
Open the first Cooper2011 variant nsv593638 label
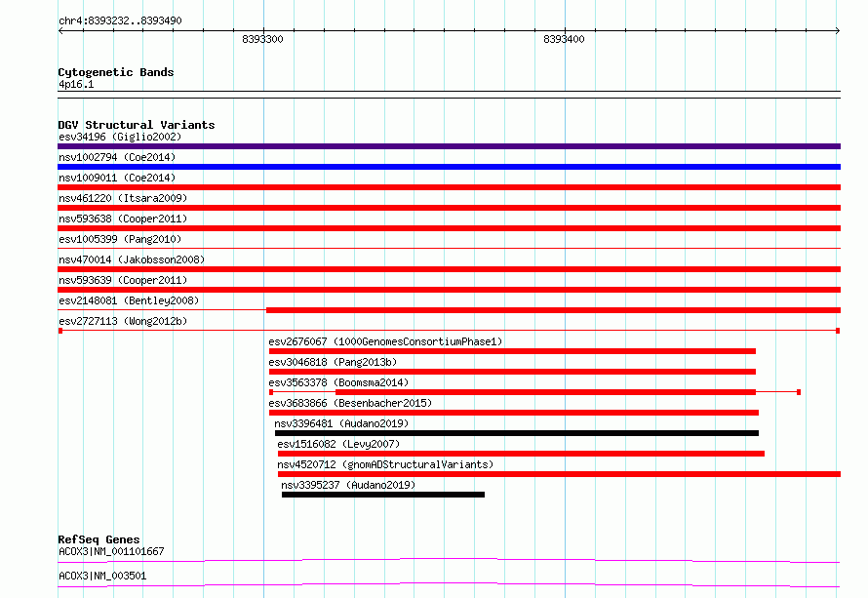(123, 219)
